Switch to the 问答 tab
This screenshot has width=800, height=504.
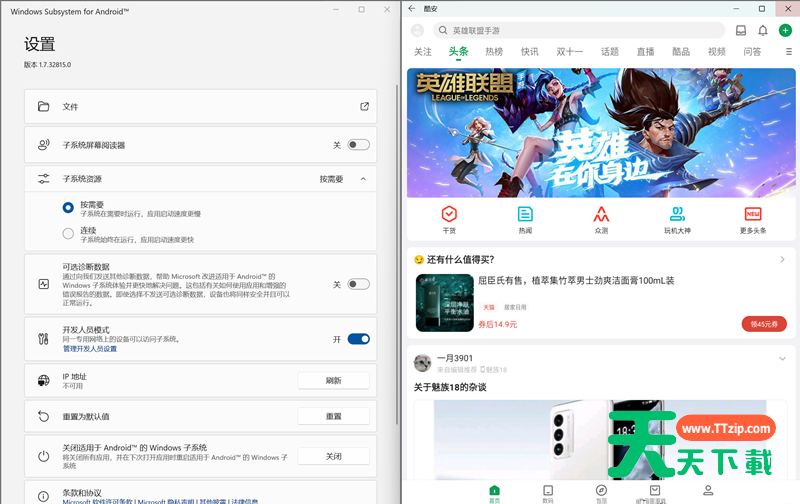tap(752, 52)
